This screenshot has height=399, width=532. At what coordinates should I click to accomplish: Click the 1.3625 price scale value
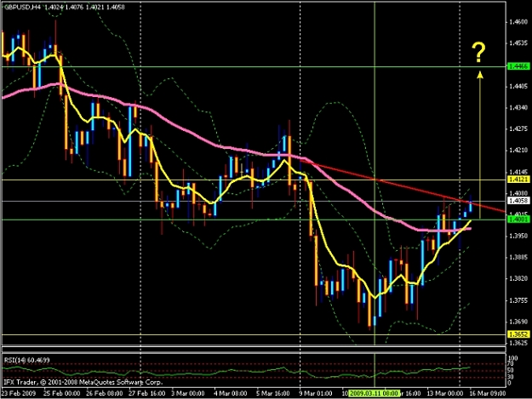click(x=518, y=343)
